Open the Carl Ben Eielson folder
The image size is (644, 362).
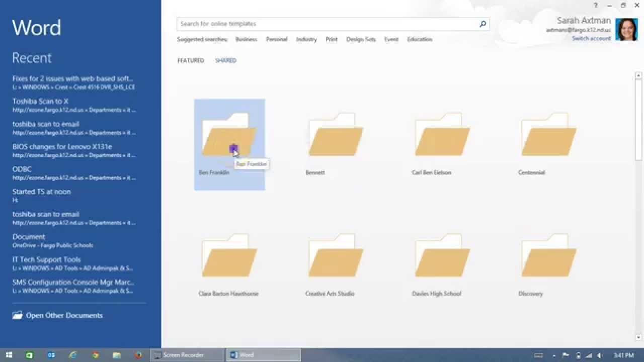point(443,144)
